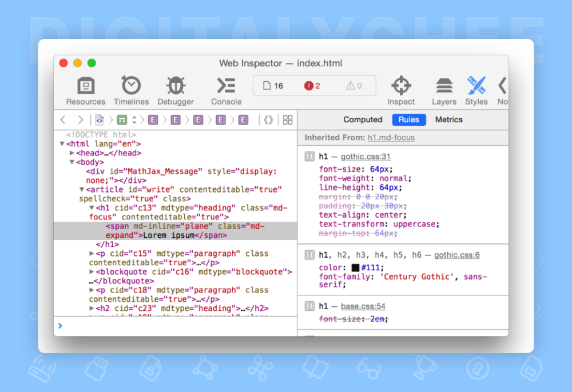Open the Timelines panel
572x392 pixels.
pyautogui.click(x=131, y=91)
